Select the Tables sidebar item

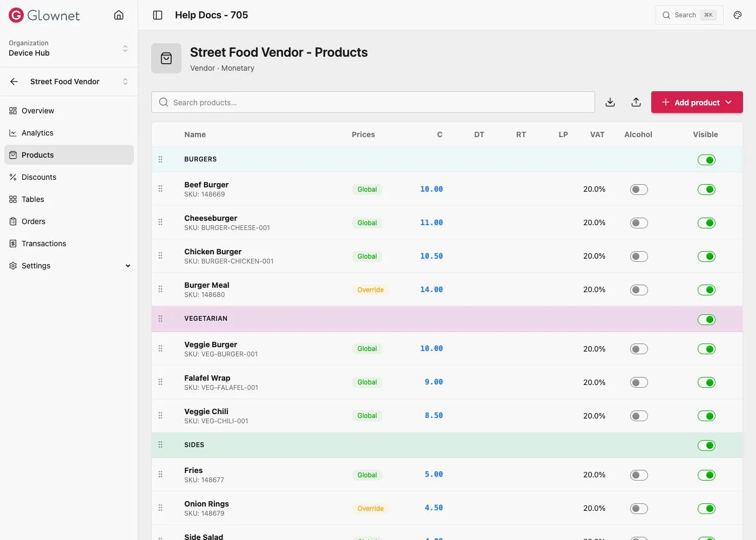coord(69,199)
